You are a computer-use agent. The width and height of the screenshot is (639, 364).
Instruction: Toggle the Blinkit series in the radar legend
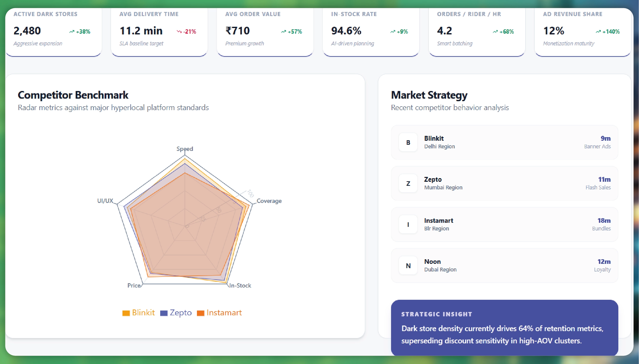139,313
